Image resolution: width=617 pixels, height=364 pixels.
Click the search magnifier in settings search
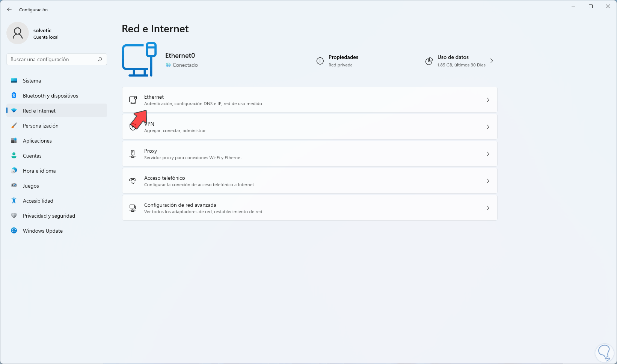pyautogui.click(x=100, y=59)
